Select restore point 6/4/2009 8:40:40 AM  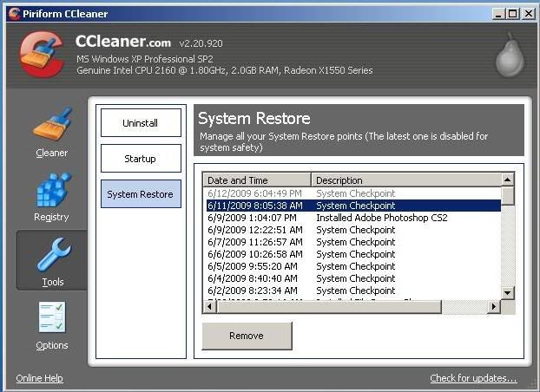353,278
